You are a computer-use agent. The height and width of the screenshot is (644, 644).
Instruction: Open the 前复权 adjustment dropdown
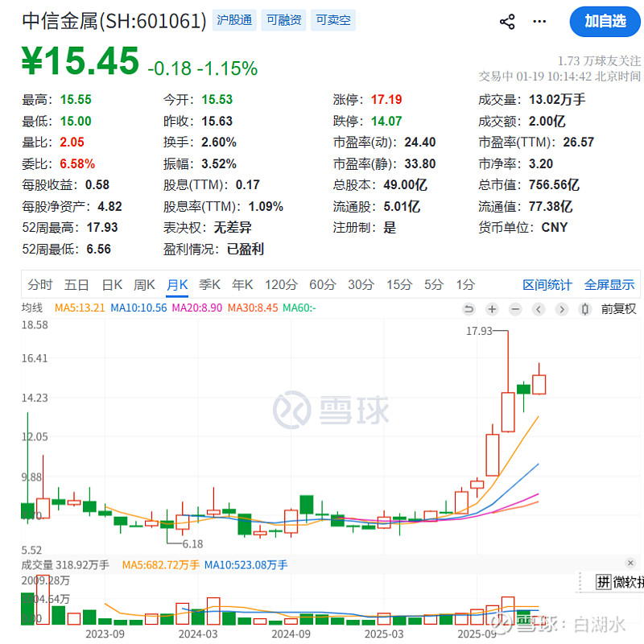coord(618,308)
